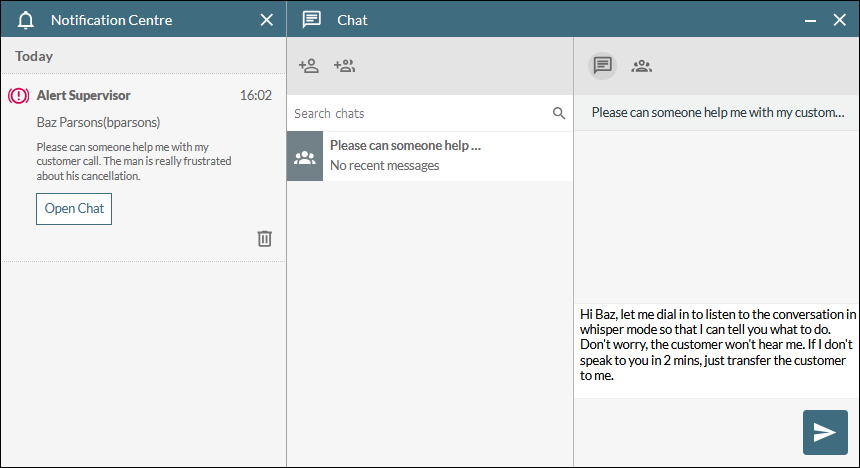Minimize the Chat window
Image resolution: width=860 pixels, height=468 pixels.
tap(811, 20)
